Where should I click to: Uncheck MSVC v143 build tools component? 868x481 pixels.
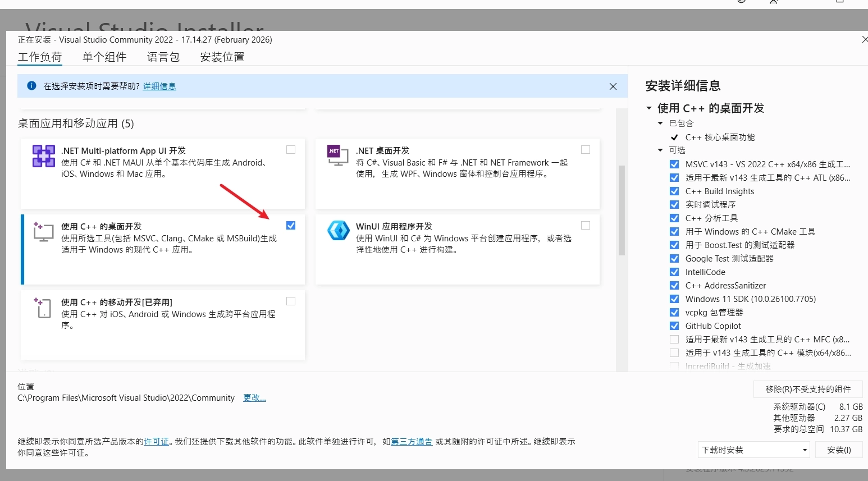[674, 164]
